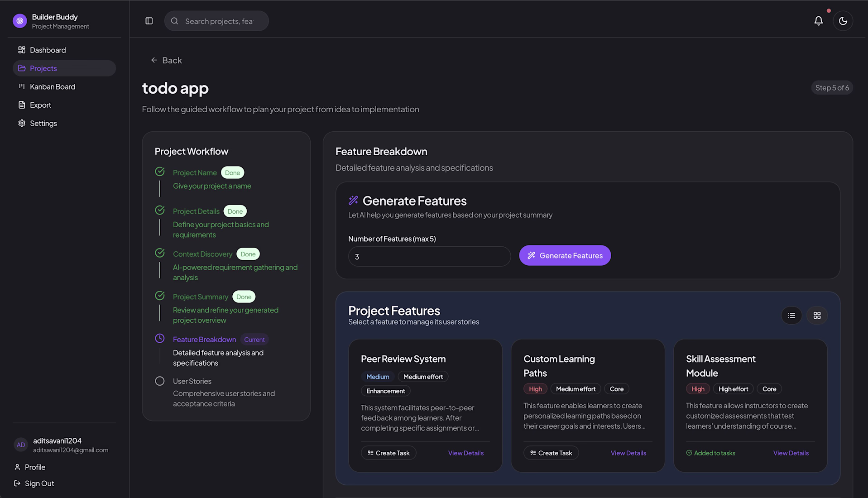Click the search projects field

point(219,21)
